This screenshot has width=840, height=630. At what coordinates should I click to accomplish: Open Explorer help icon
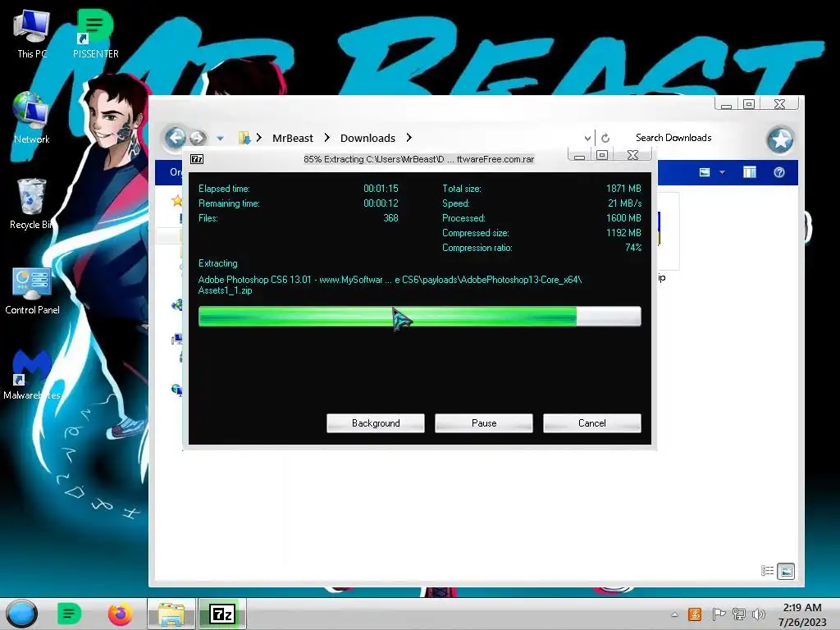pos(779,172)
